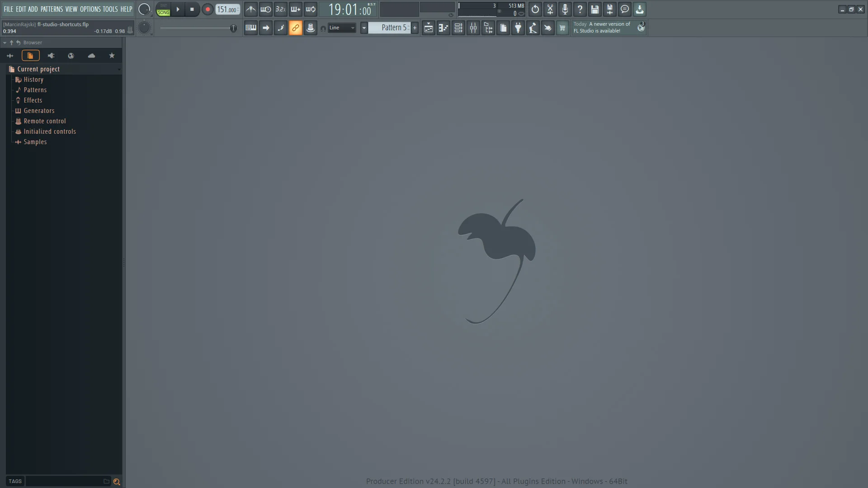The image size is (868, 488).
Task: Open the FL Studio shop cart
Action: [563, 28]
